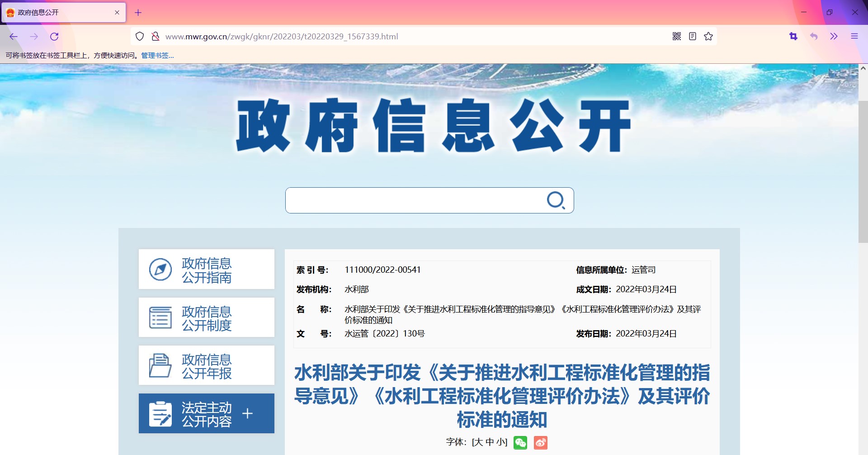The height and width of the screenshot is (455, 868).
Task: Open a new browser tab
Action: [x=138, y=13]
